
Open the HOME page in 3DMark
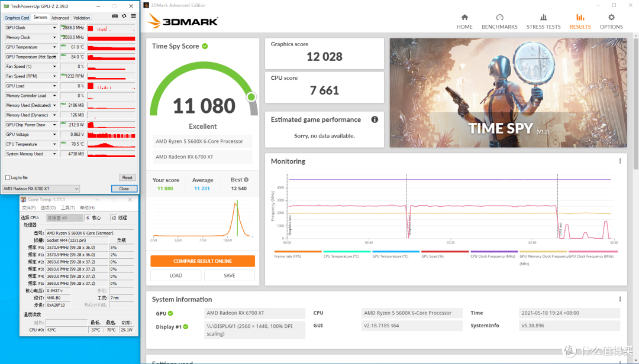tap(464, 22)
